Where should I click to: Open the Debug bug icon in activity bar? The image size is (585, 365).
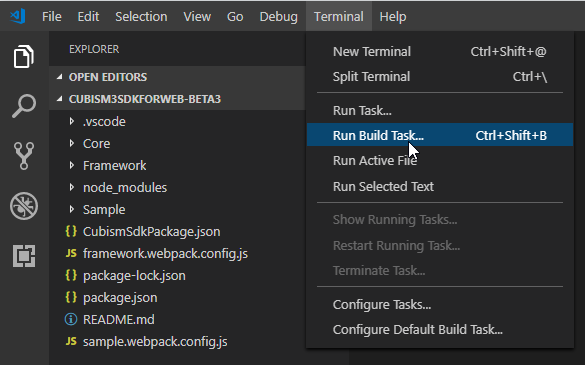pyautogui.click(x=24, y=206)
